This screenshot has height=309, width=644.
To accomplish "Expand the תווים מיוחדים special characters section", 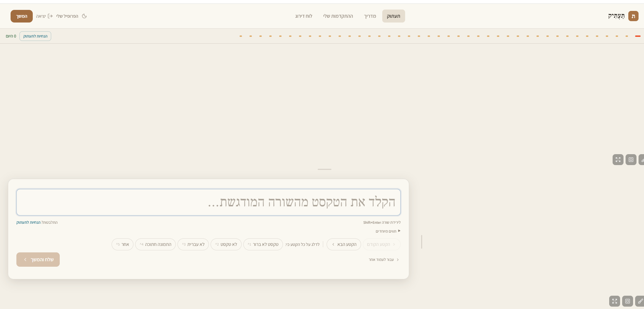I will pos(388,231).
